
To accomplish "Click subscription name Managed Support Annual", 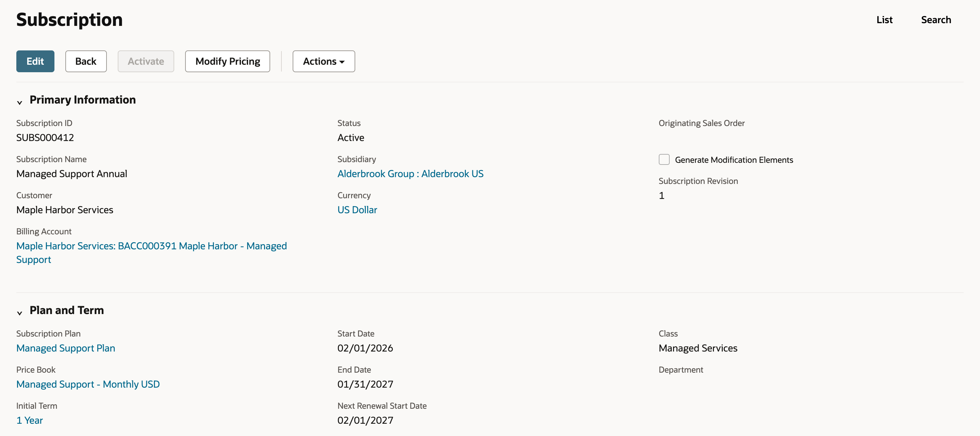I will [x=71, y=174].
